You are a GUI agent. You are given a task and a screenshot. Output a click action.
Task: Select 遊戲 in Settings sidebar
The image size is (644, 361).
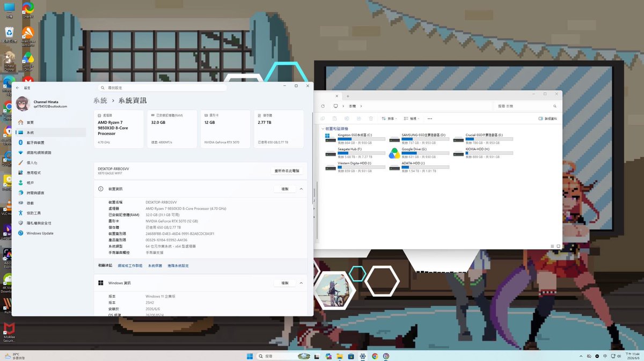point(50,203)
